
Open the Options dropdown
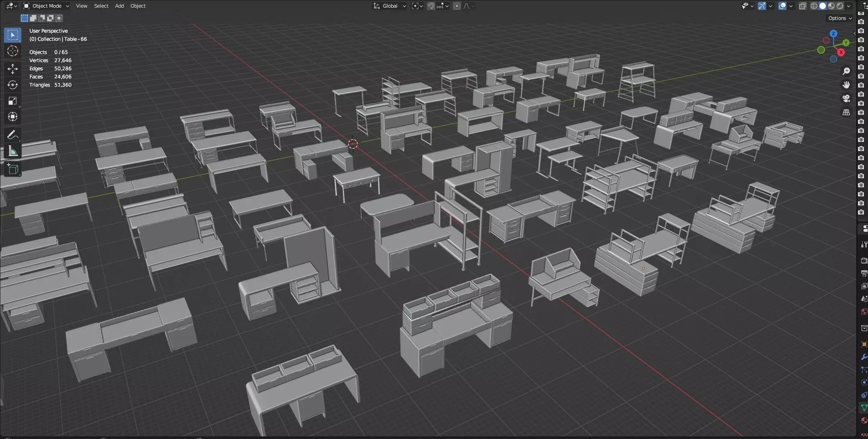tap(840, 18)
